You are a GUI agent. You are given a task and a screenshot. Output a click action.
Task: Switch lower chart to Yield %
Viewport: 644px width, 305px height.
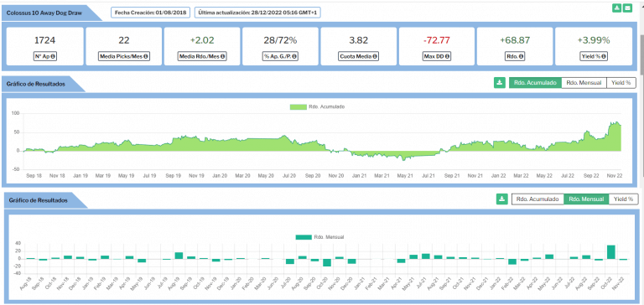point(623,199)
